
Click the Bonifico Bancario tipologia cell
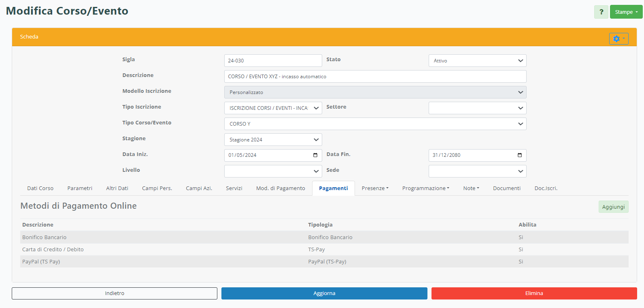pos(330,237)
